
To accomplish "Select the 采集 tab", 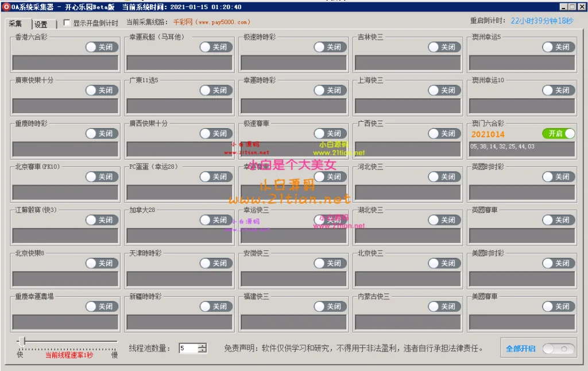I will point(16,24).
